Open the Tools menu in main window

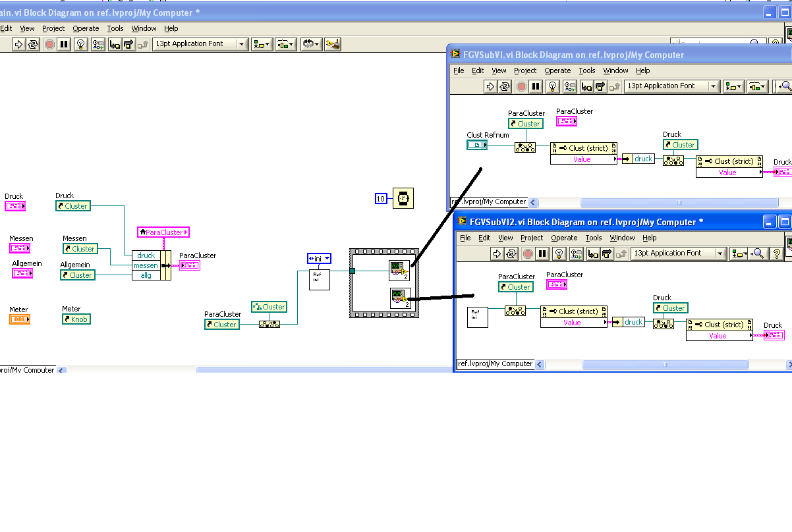115,28
